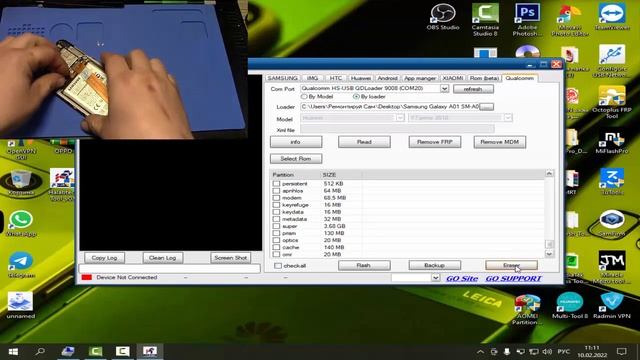This screenshot has height=360, width=640.
Task: Open Camtasia Studio 8 desktop icon
Action: tap(485, 20)
